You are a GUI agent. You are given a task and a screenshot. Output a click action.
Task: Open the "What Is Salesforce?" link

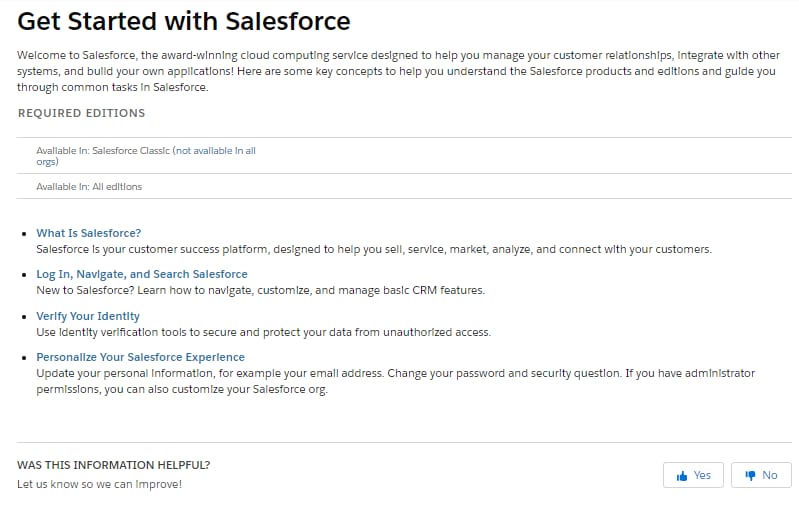coord(89,233)
